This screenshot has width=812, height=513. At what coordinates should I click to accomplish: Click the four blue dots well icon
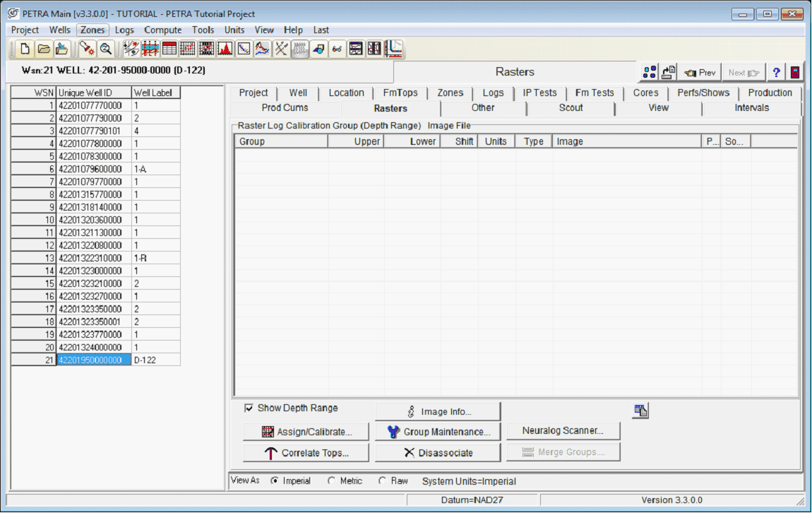[x=650, y=72]
